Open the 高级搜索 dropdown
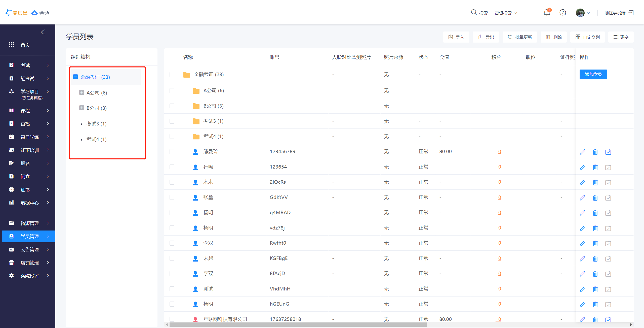 [x=506, y=13]
